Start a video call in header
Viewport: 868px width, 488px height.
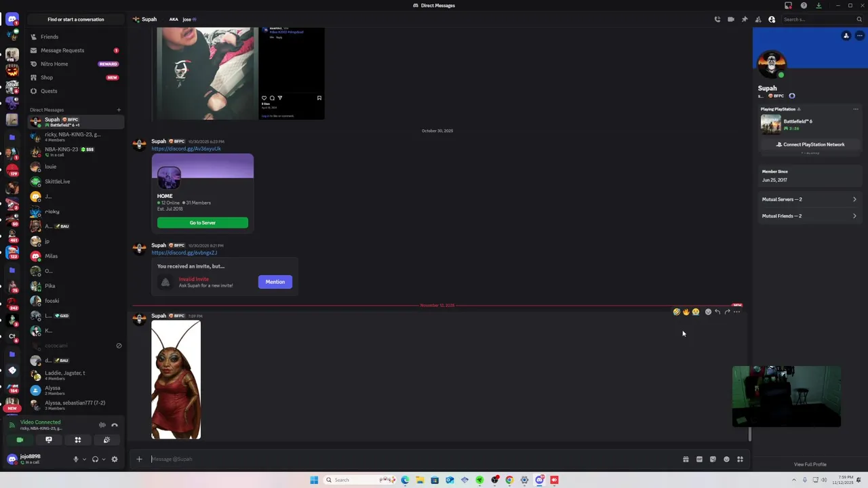point(731,19)
